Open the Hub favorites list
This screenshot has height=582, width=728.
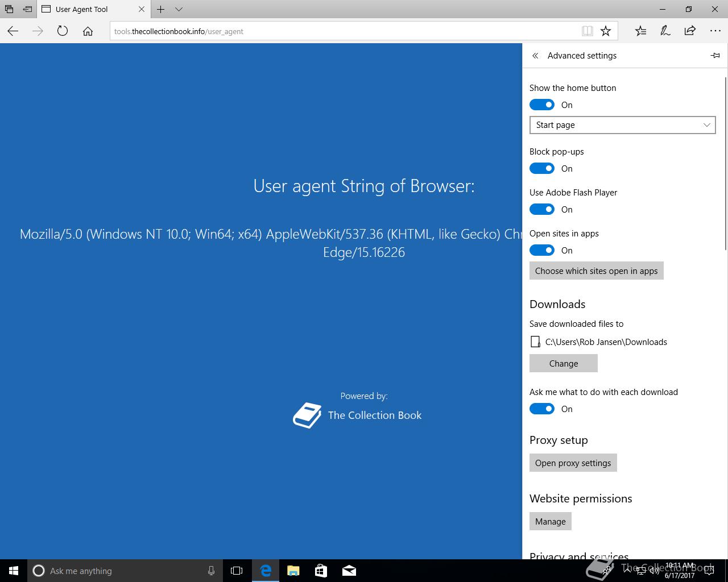click(640, 31)
